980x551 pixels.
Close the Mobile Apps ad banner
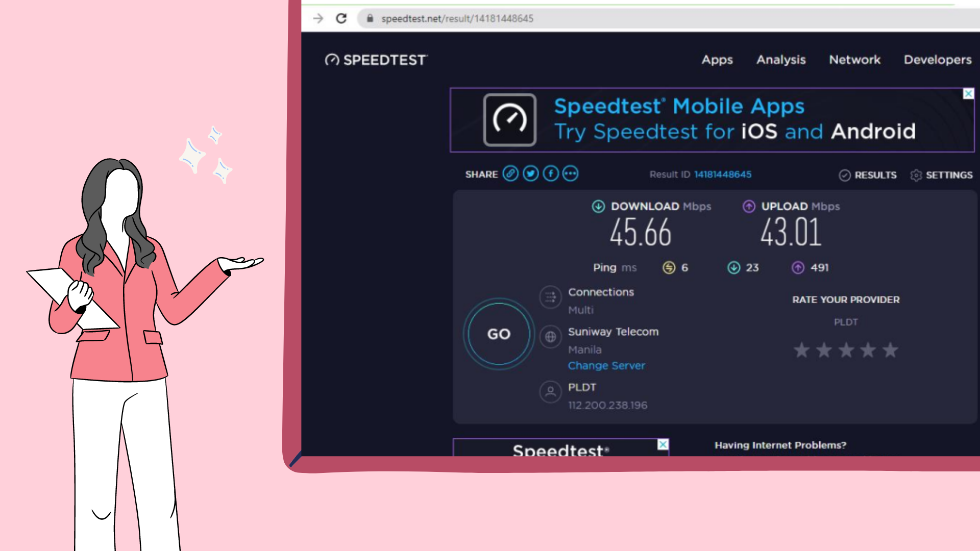(968, 94)
